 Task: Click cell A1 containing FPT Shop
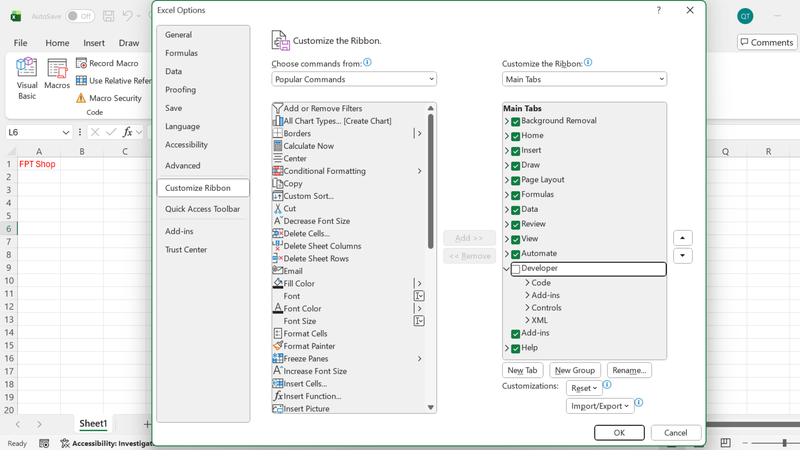[x=39, y=164]
